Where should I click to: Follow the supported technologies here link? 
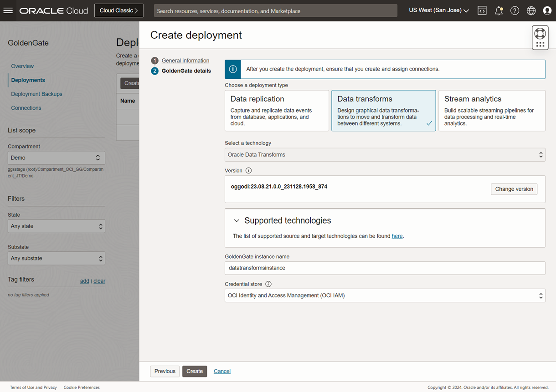pos(397,236)
